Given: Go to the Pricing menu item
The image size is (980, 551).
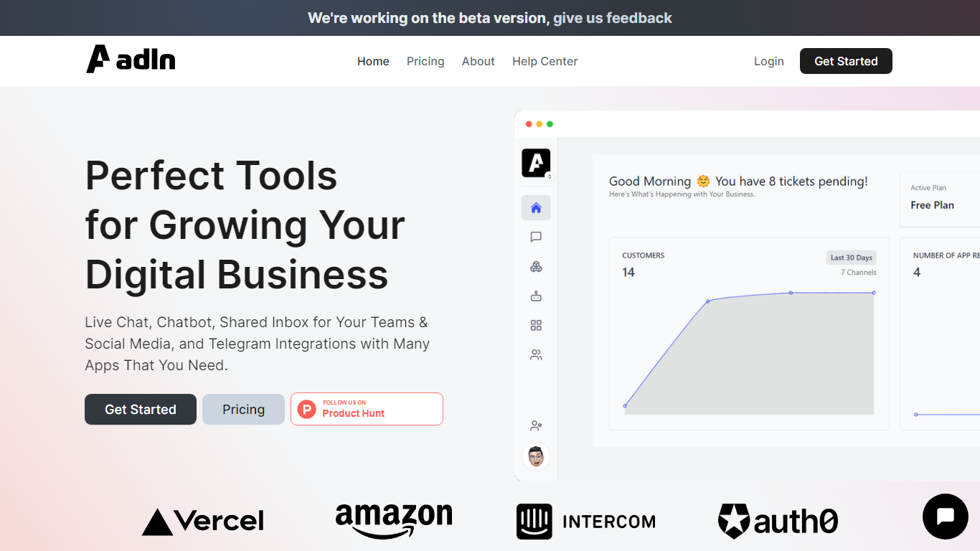Looking at the screenshot, I should tap(425, 62).
